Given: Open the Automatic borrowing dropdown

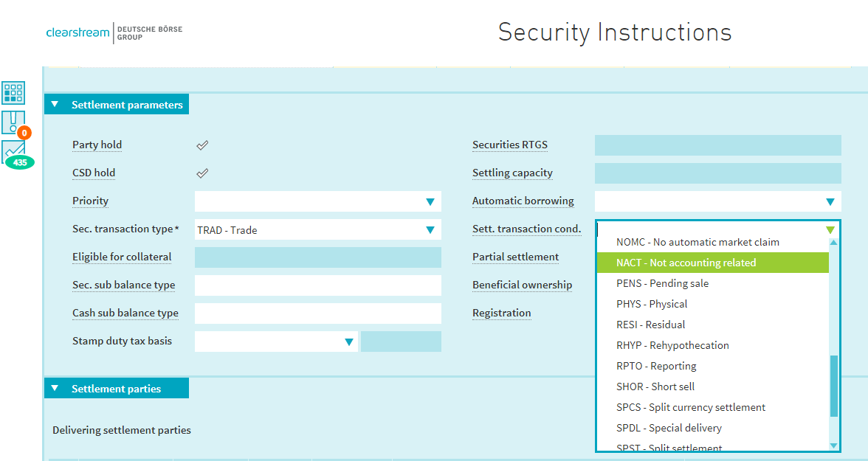Looking at the screenshot, I should click(x=717, y=201).
